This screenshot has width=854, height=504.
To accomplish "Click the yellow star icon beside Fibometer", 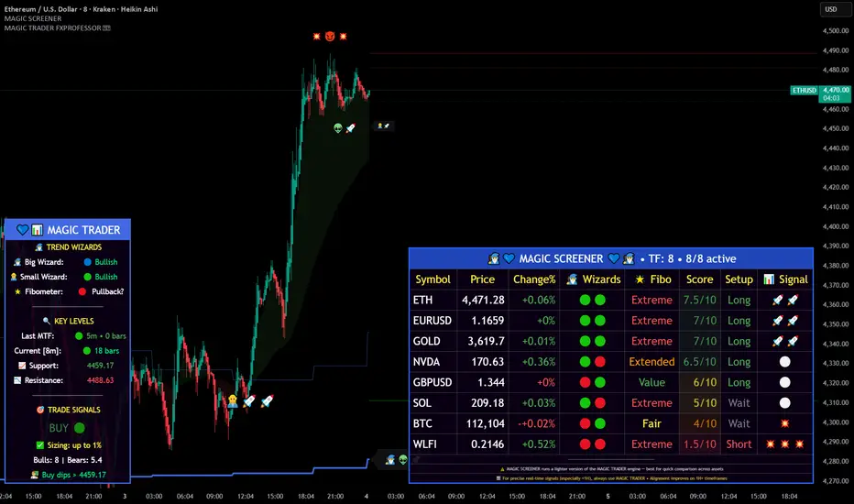I will click(x=17, y=291).
